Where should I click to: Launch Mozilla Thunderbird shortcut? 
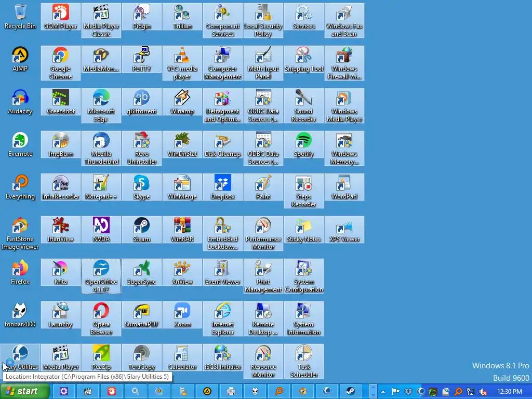pyautogui.click(x=101, y=148)
